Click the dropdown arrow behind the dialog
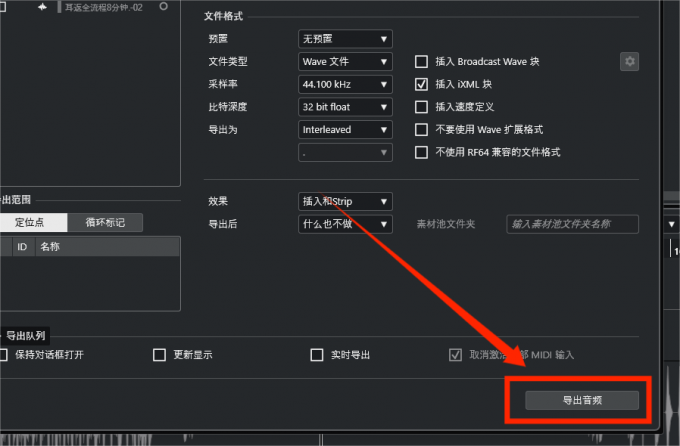Viewport: 680px width, 446px height. 672,224
